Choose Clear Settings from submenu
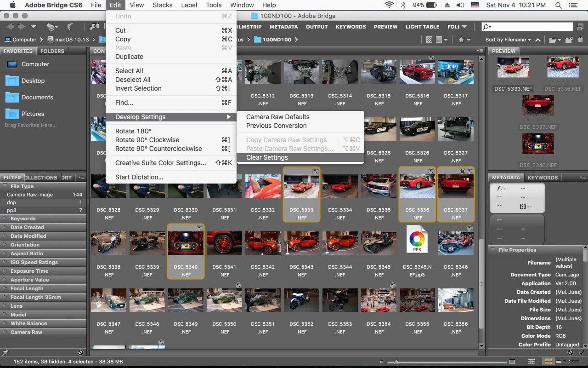The height and width of the screenshot is (368, 588). 300,157
